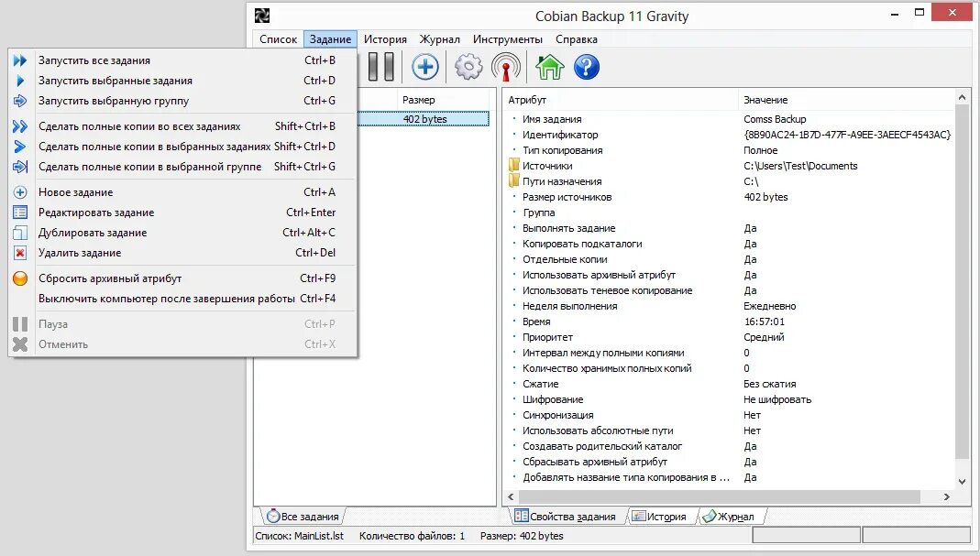Viewport: 980px width, 556px height.
Task: Click the Атрибут column header
Action: pyautogui.click(x=621, y=100)
